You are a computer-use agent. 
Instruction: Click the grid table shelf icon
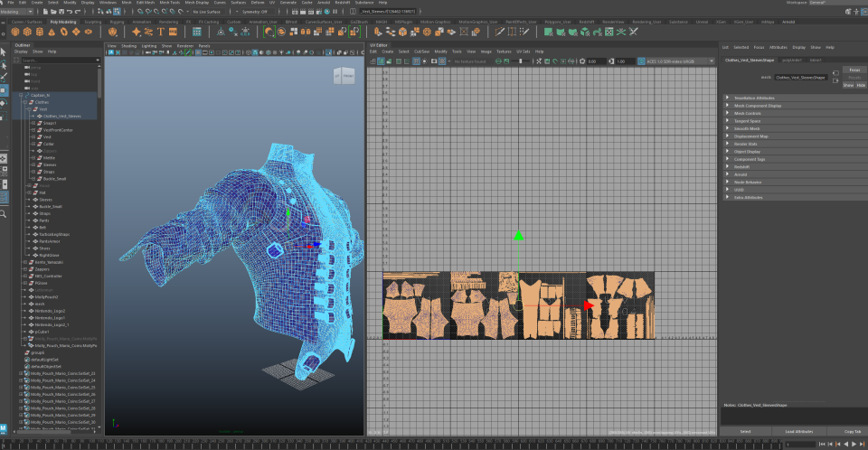click(x=196, y=33)
